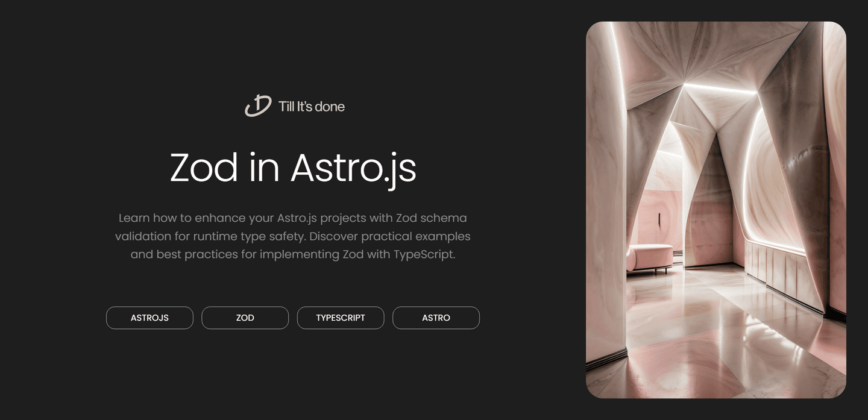Select the ASTROJS tag button
The height and width of the screenshot is (420, 868).
pyautogui.click(x=149, y=318)
